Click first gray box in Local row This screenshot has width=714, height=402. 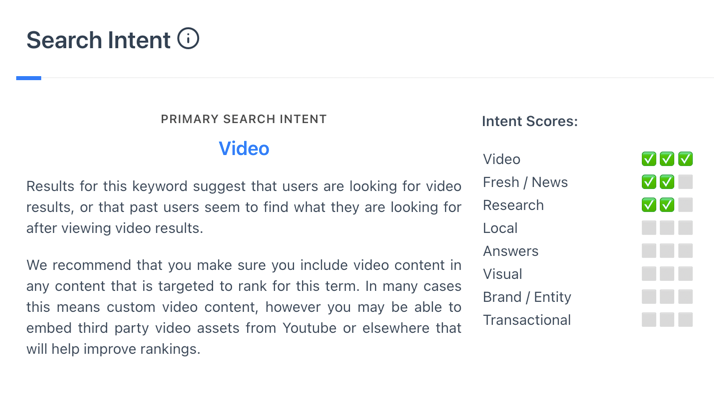pyautogui.click(x=649, y=228)
